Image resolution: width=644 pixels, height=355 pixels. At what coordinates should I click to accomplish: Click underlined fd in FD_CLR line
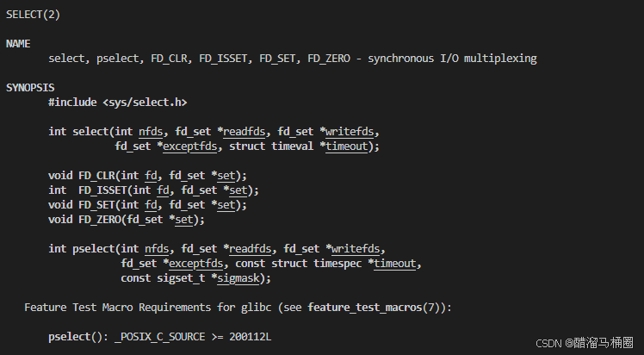pos(151,176)
